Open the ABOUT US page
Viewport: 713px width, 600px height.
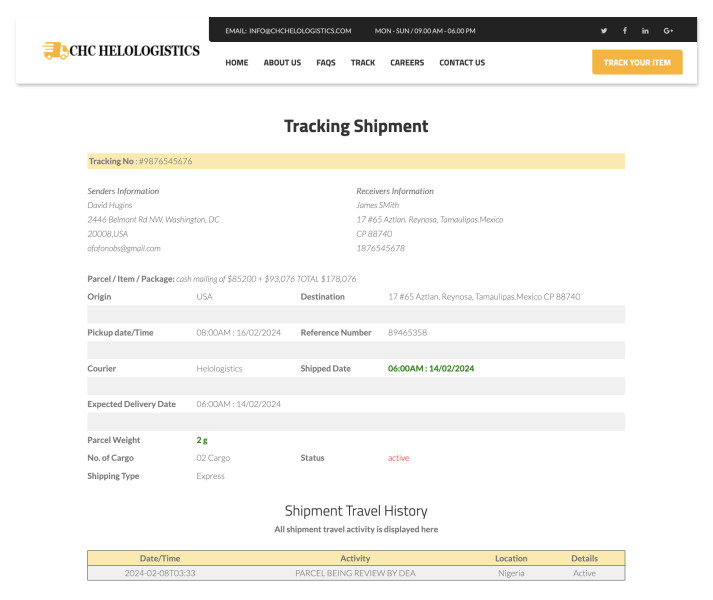[282, 63]
